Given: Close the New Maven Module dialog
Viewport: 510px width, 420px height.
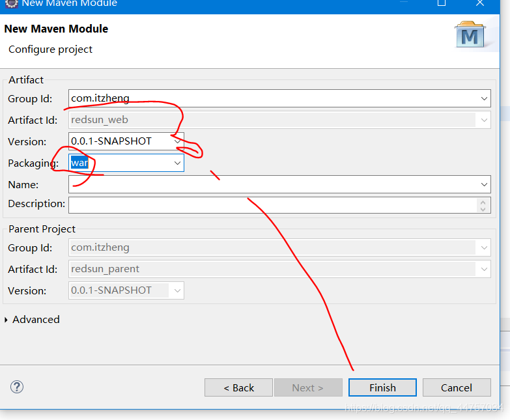Looking at the screenshot, I should [x=480, y=3].
